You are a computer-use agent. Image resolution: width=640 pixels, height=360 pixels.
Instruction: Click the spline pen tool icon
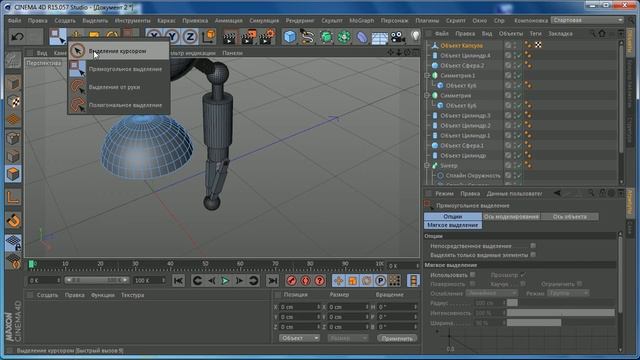pos(307,37)
